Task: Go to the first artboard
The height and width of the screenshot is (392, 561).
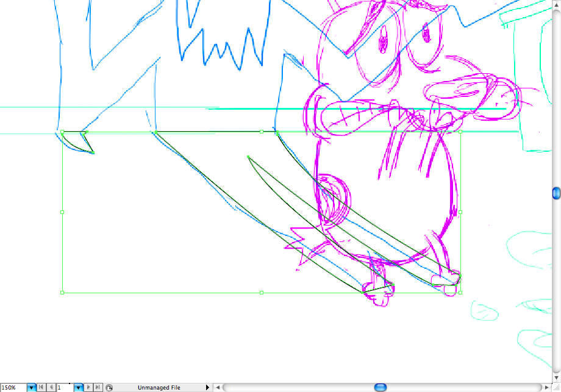Action: [41, 387]
